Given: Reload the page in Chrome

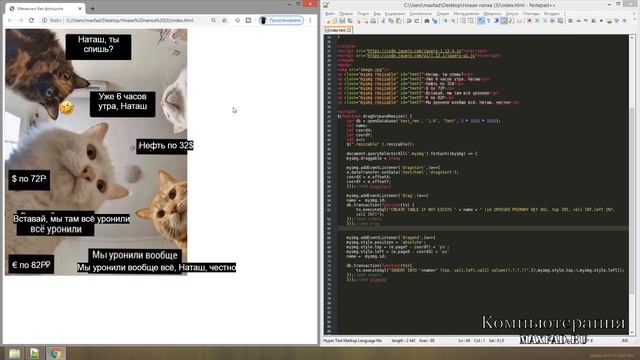Looking at the screenshot, I should click(x=31, y=20).
